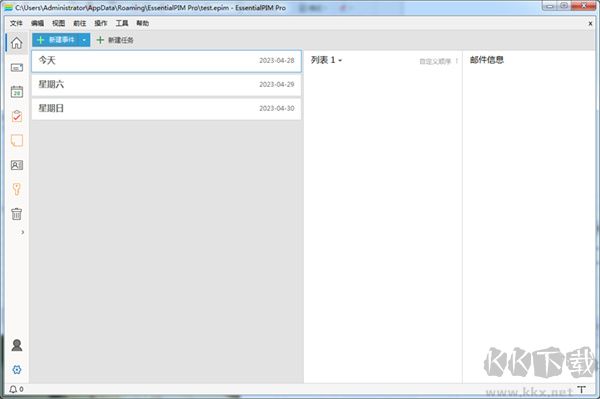Open the Contacts module icon
The height and width of the screenshot is (399, 600).
pyautogui.click(x=16, y=165)
